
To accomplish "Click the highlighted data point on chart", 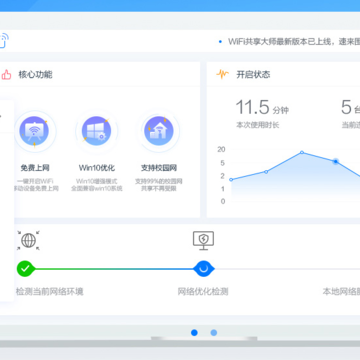I will coord(336,161).
